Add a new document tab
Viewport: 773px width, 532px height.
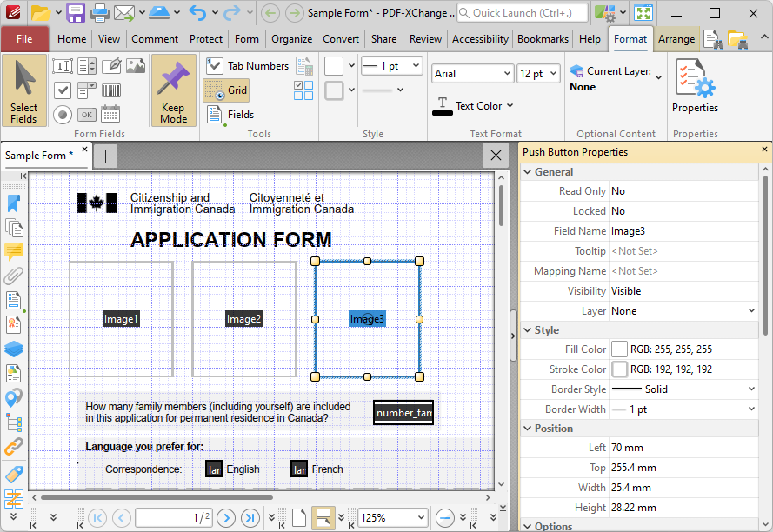(105, 156)
